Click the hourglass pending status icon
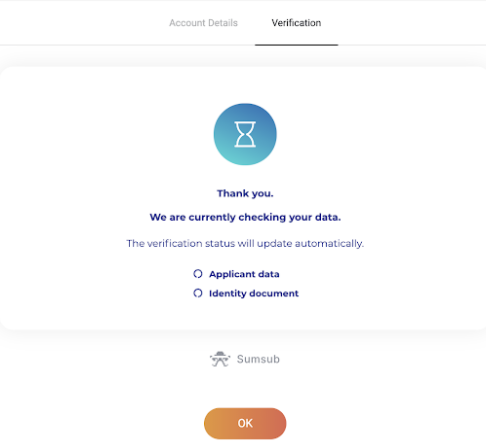Viewport: 486px width, 446px height. (x=245, y=134)
